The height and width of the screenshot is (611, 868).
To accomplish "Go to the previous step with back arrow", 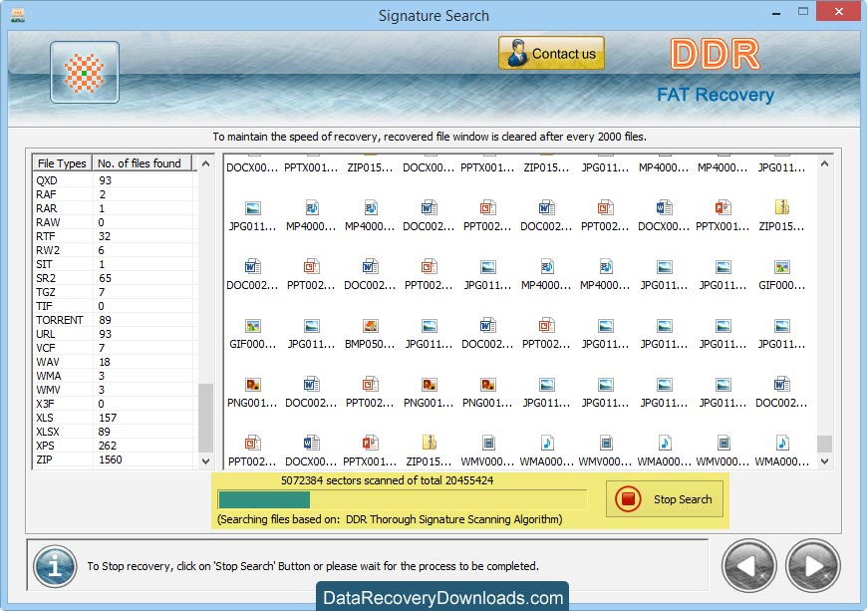I will [x=749, y=566].
